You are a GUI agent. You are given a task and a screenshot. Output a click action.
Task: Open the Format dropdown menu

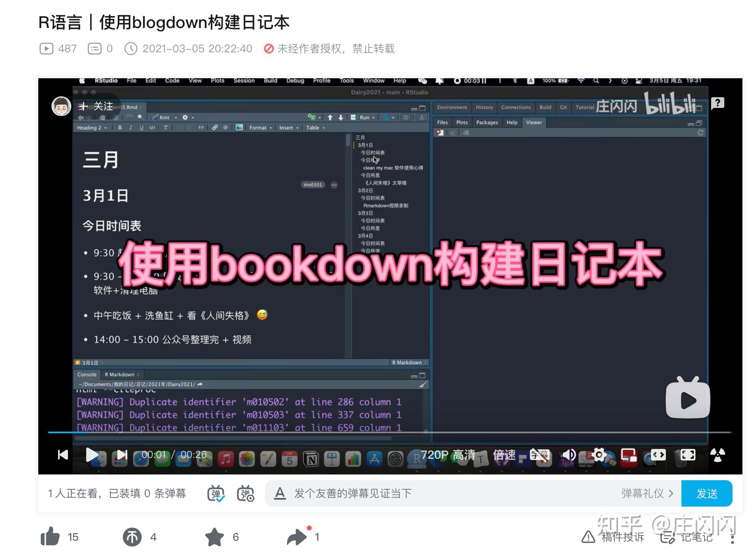point(260,128)
